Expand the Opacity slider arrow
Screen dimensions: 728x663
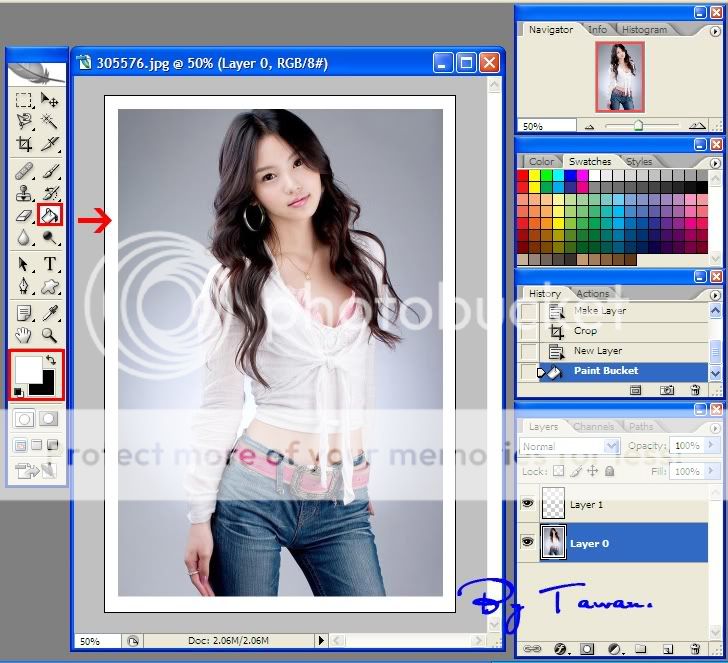[x=708, y=446]
